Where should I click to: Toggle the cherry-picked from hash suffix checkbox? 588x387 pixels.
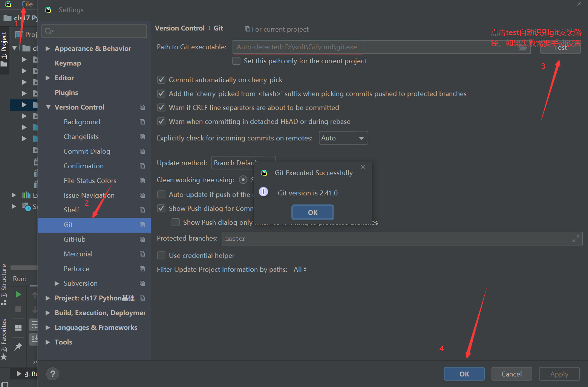click(x=161, y=94)
